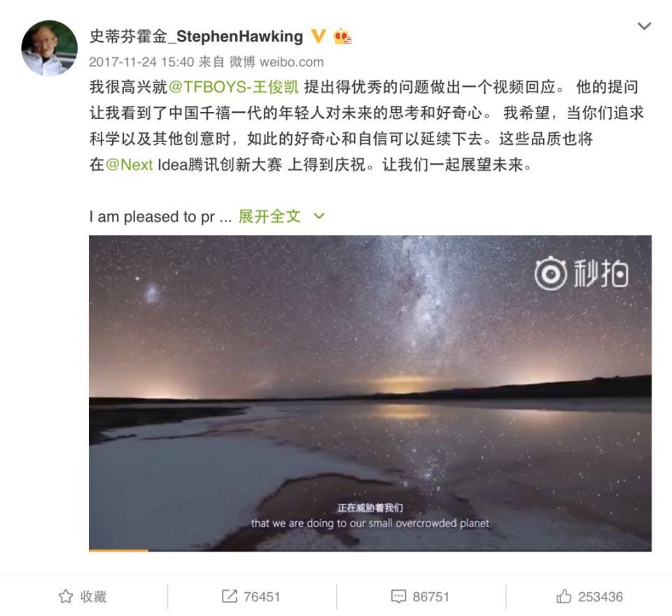Open the post options chevron menu
This screenshot has width=672, height=616.
(644, 26)
